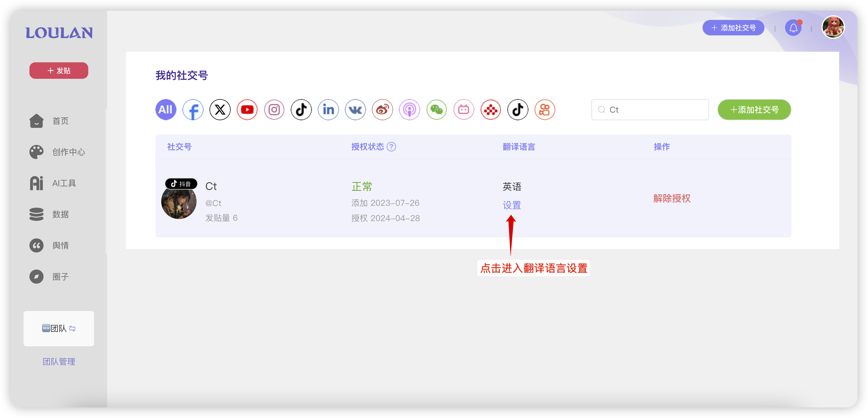Filter accounts by X (Twitter) icon
This screenshot has width=868, height=418.
[x=220, y=110]
